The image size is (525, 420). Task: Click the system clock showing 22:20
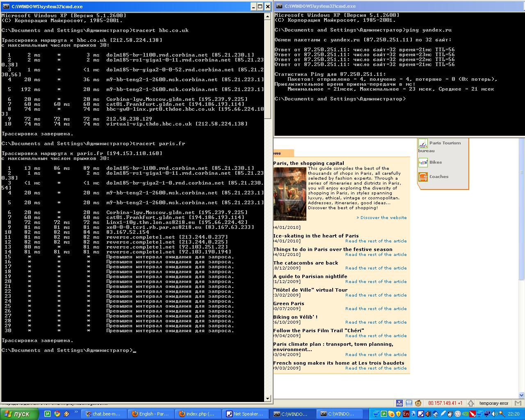tap(514, 414)
